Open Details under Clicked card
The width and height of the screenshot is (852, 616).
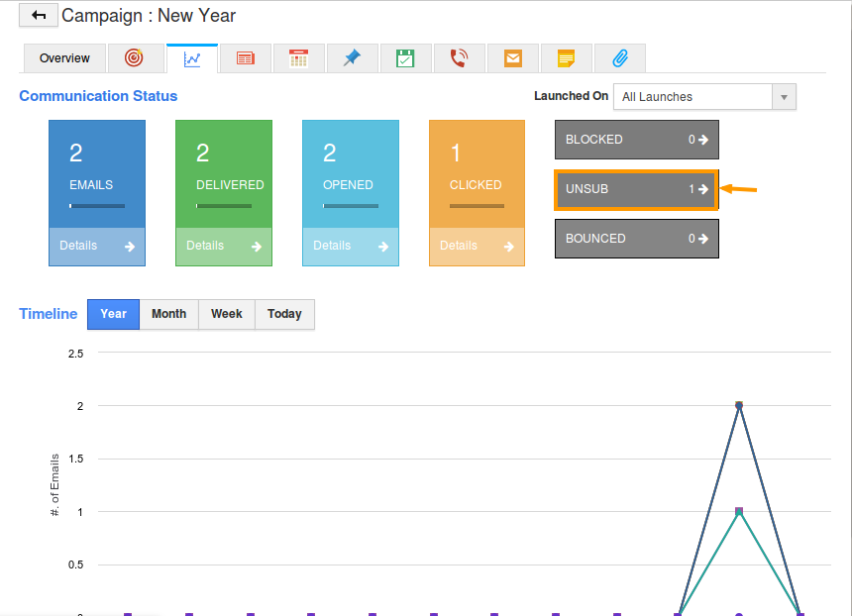tap(477, 246)
